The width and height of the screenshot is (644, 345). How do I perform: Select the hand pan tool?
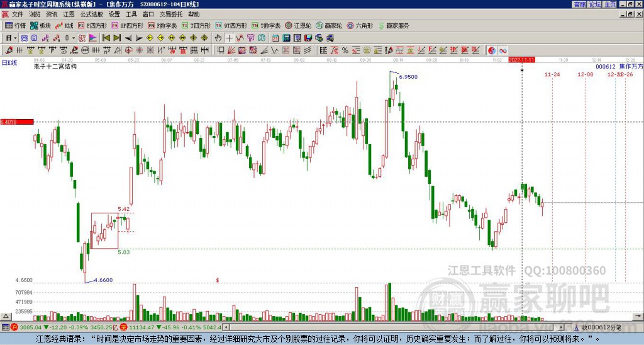coord(218,38)
